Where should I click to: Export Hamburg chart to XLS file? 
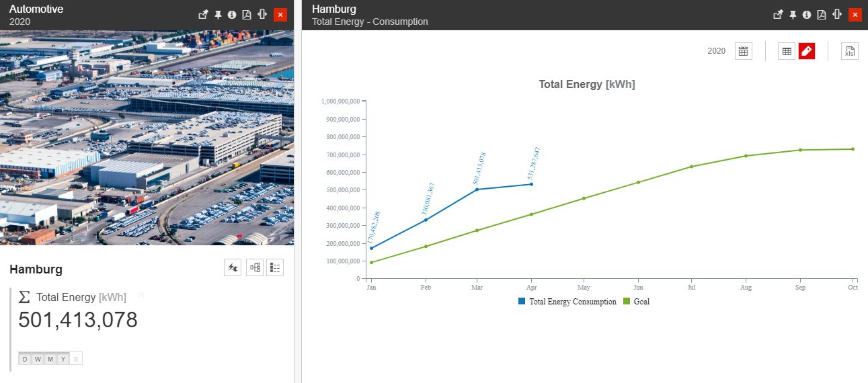click(850, 51)
